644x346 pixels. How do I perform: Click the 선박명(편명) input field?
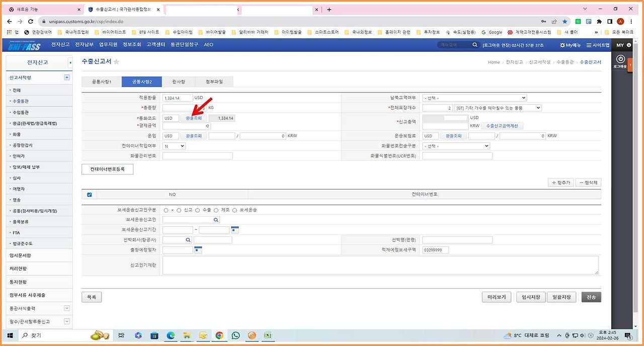click(x=457, y=240)
